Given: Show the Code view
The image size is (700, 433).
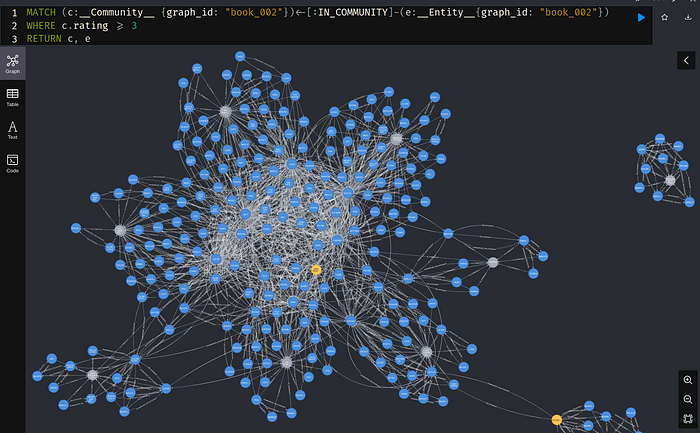Looking at the screenshot, I should [x=13, y=163].
